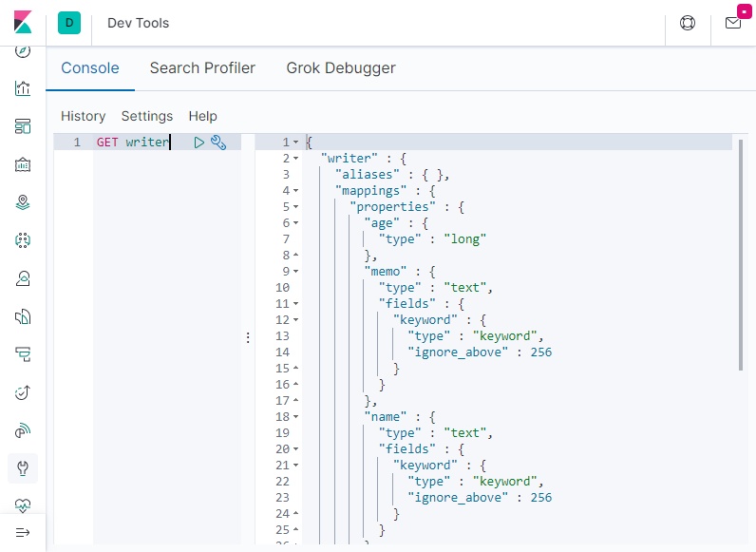Open Uptime from the side navigation
The image size is (756, 552).
[23, 392]
